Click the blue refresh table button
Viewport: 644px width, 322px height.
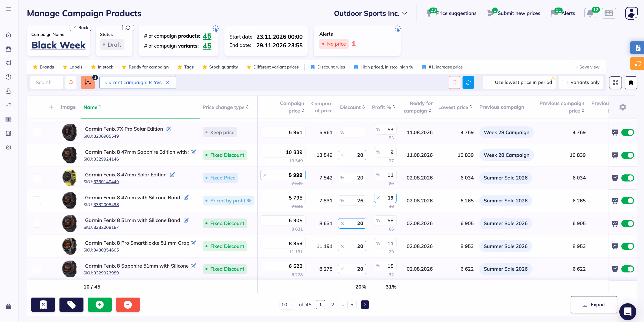[x=468, y=83]
